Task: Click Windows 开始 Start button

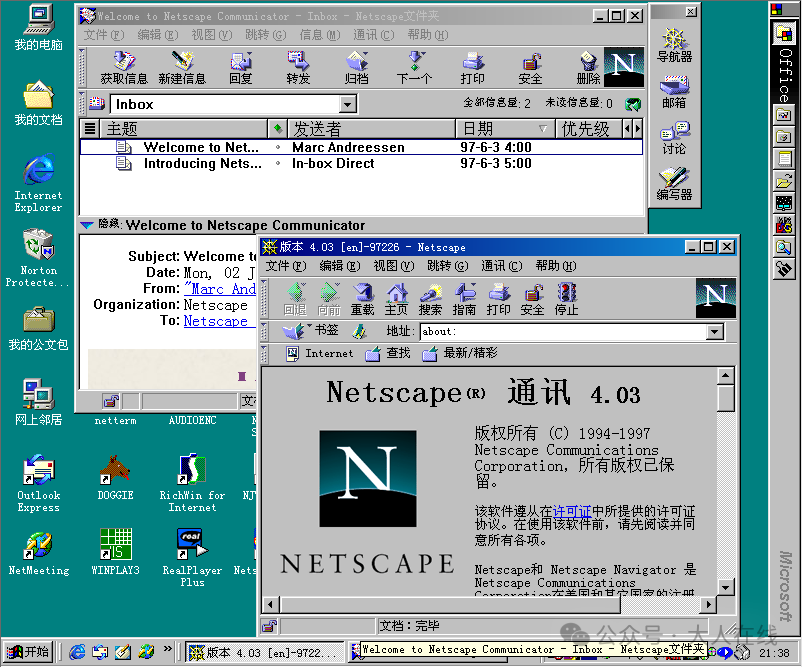Action: (29, 652)
